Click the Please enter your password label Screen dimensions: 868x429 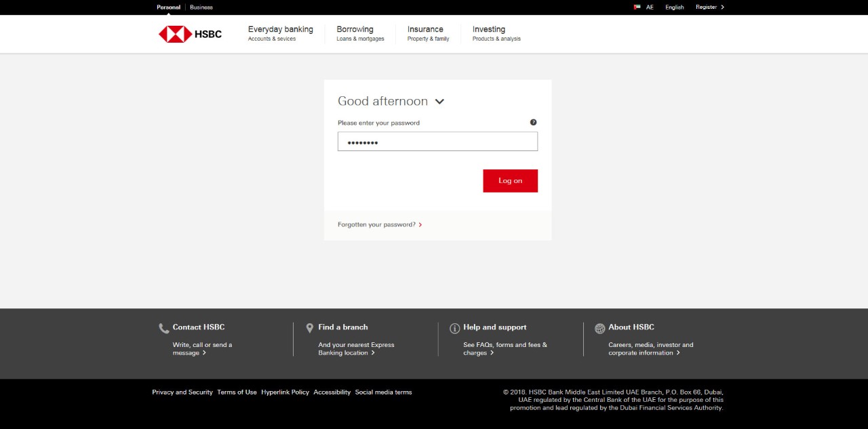click(378, 123)
